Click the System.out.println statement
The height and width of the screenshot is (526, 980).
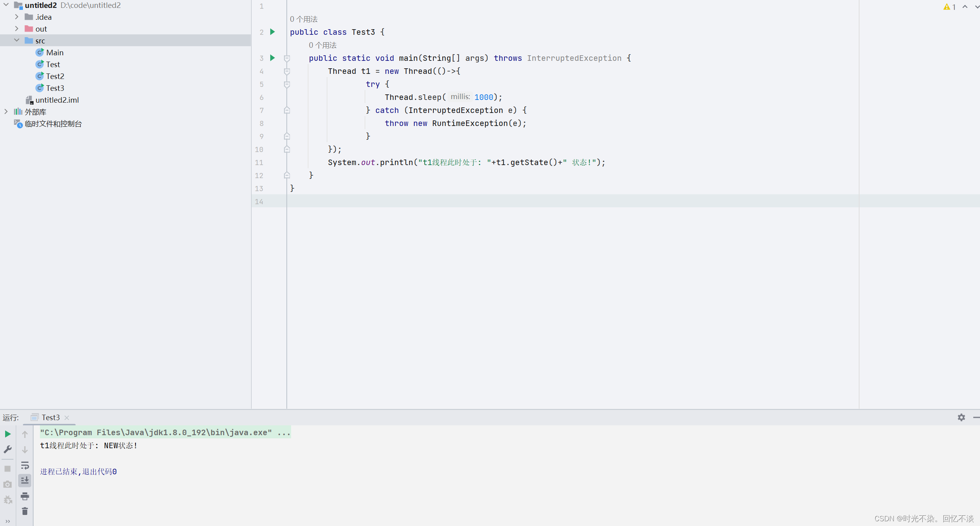point(466,162)
